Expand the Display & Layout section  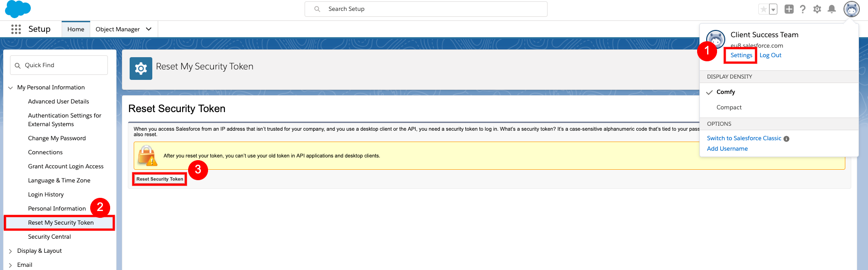(x=10, y=251)
